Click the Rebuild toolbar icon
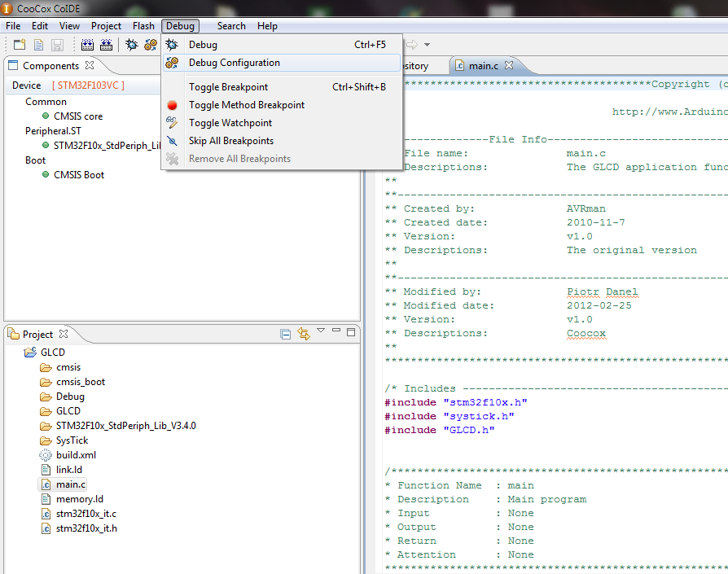Viewport: 728px width, 574px height. coord(107,45)
